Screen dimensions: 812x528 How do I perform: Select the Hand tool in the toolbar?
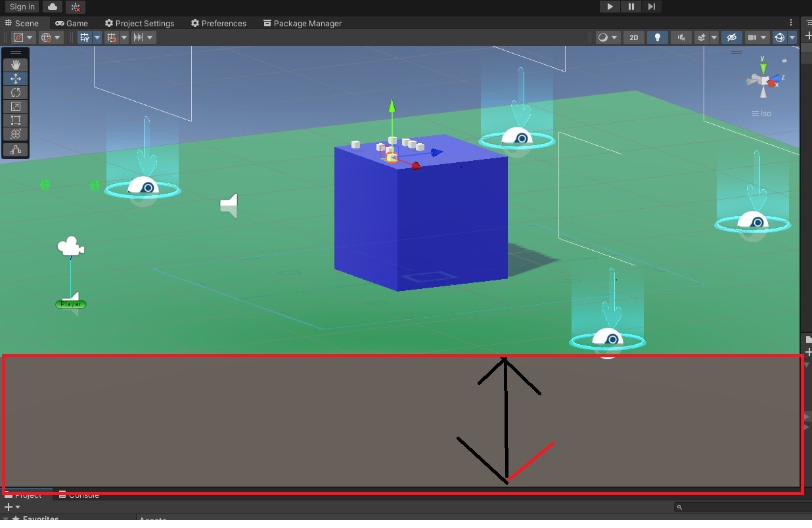point(16,64)
